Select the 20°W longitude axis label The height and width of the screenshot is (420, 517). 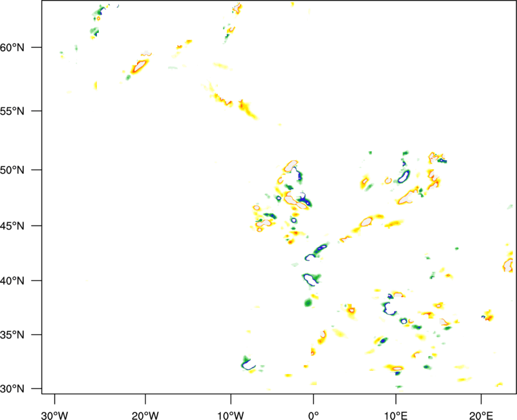point(145,414)
